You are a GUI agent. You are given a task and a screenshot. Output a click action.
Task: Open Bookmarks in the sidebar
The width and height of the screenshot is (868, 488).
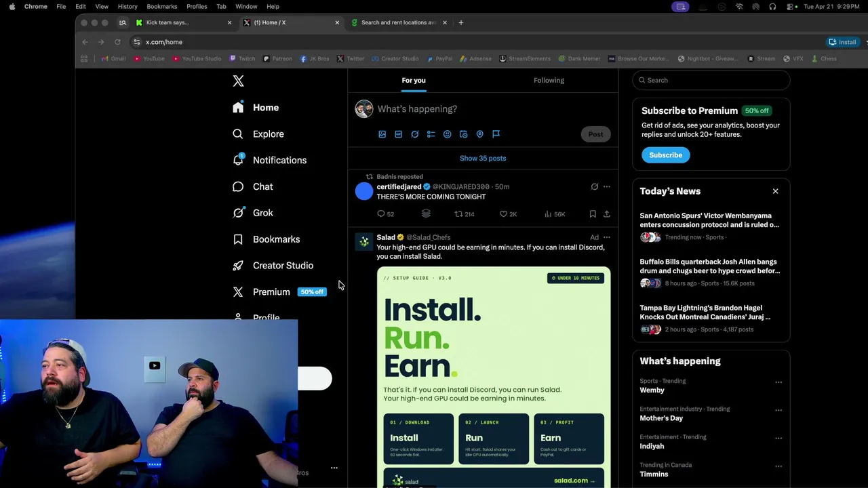click(266, 239)
